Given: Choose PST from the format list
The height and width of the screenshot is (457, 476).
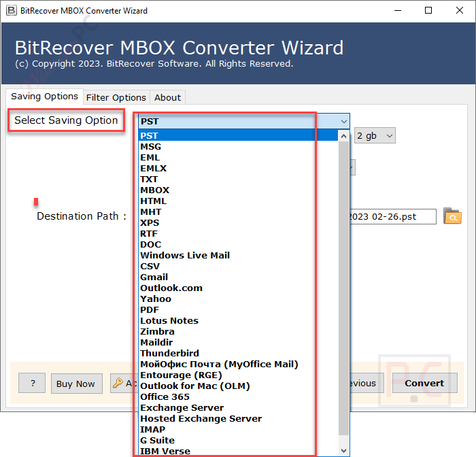Looking at the screenshot, I should [x=238, y=135].
